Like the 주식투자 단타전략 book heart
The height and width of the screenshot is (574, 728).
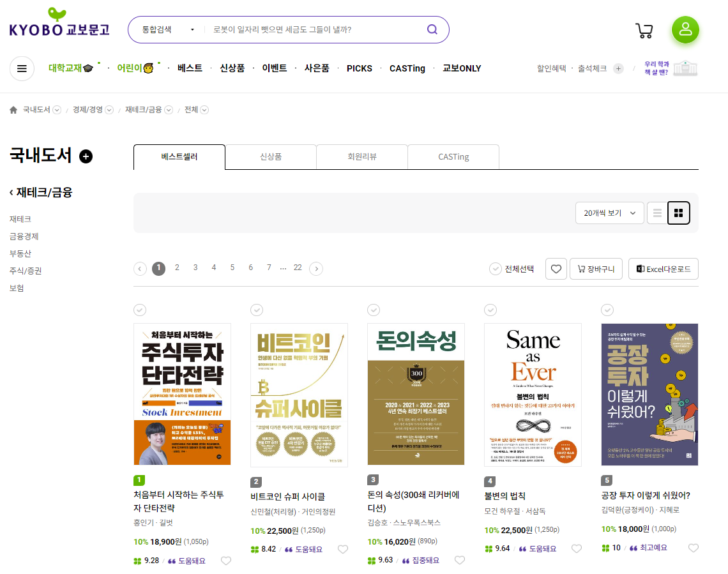click(226, 561)
